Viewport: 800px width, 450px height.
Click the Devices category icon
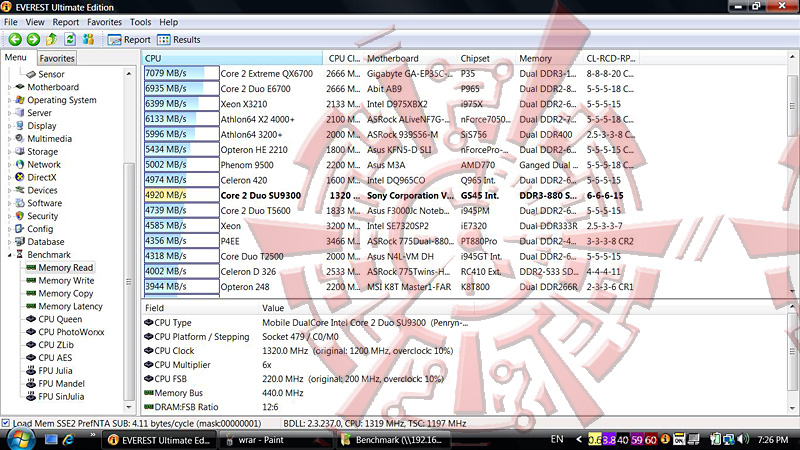click(x=20, y=190)
